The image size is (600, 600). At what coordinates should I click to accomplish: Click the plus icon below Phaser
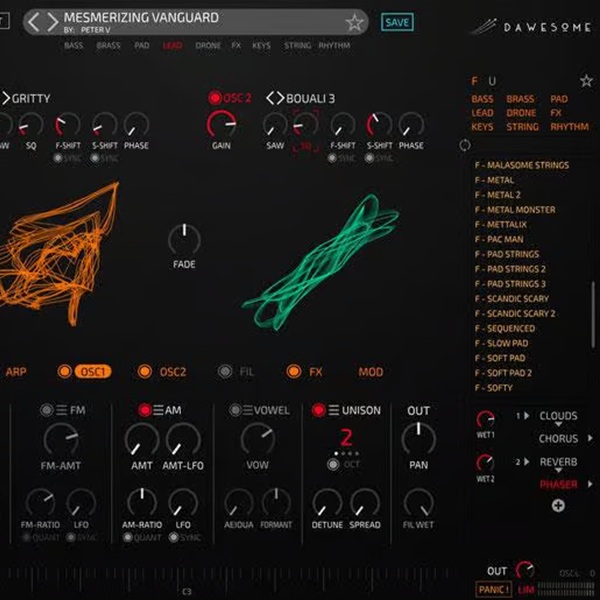click(558, 505)
